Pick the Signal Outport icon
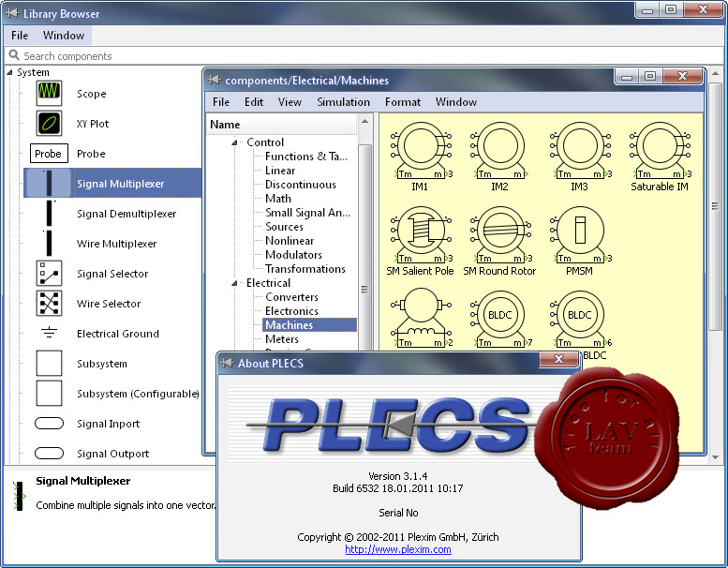 point(49,453)
